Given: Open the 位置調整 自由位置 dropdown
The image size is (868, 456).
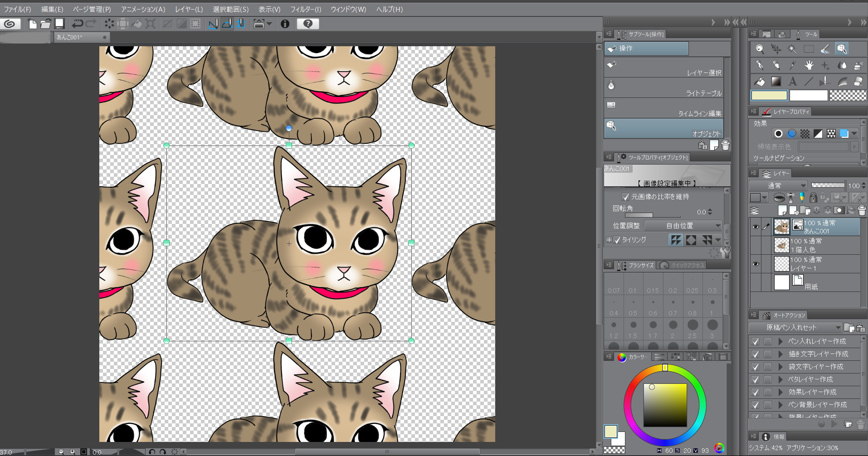Looking at the screenshot, I should [x=683, y=226].
